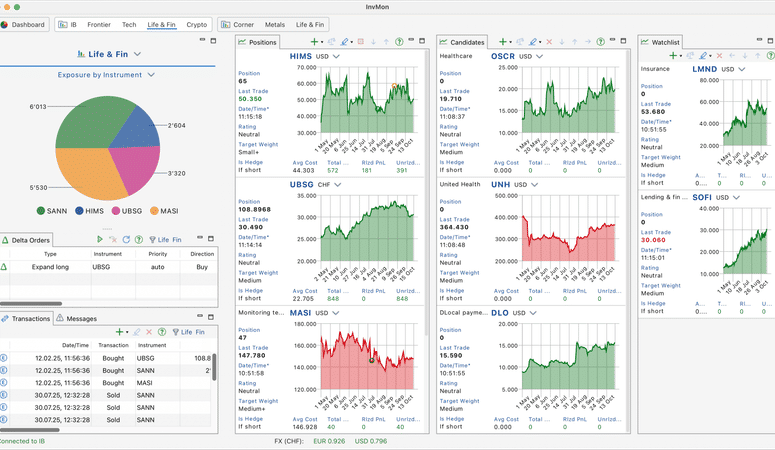Open the HIMS instrument dropdown chevron
This screenshot has width=775, height=450.
coord(337,57)
